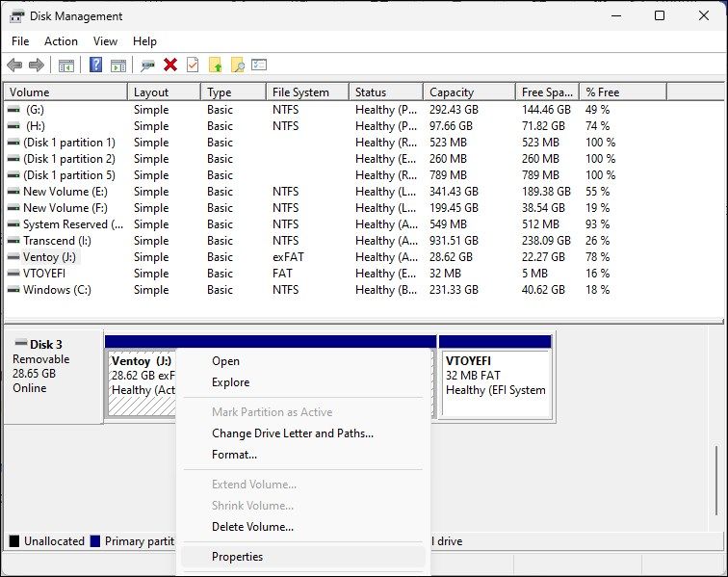
Task: Click the Forward arrow toolbar icon
Action: [37, 65]
